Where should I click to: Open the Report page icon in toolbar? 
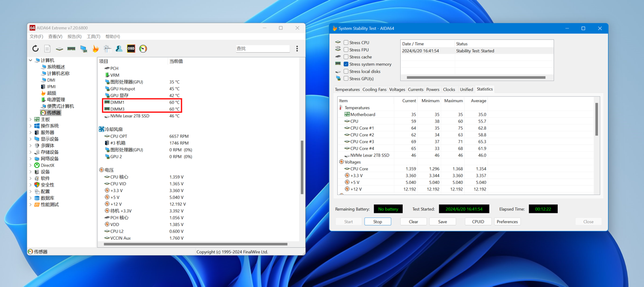click(x=47, y=49)
